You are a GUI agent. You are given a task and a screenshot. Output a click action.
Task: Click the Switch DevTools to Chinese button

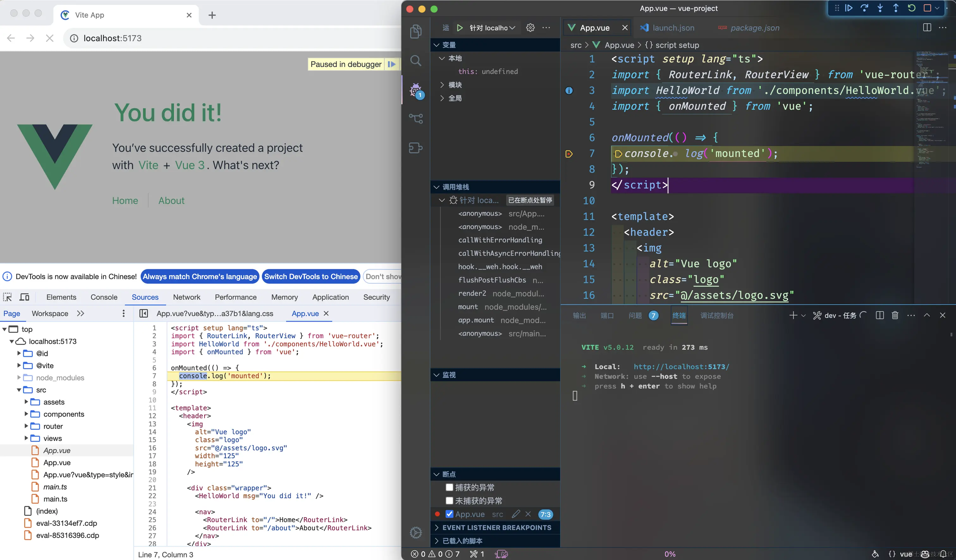(x=311, y=277)
